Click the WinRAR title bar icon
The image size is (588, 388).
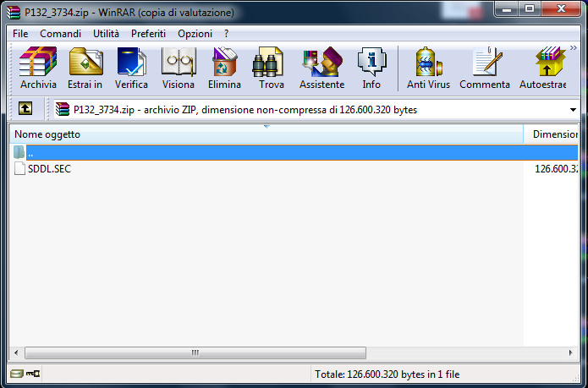[14, 13]
